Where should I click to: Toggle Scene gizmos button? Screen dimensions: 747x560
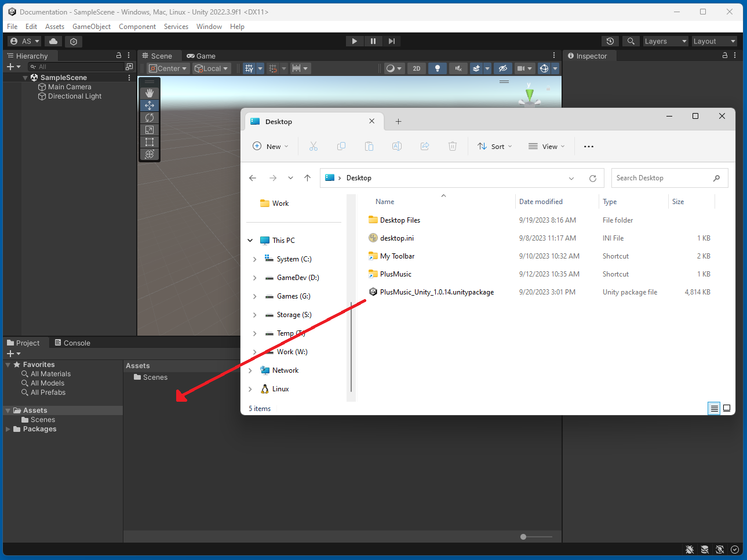544,68
